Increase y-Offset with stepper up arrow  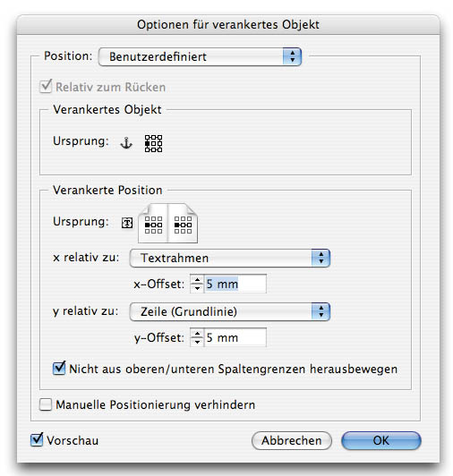click(197, 334)
